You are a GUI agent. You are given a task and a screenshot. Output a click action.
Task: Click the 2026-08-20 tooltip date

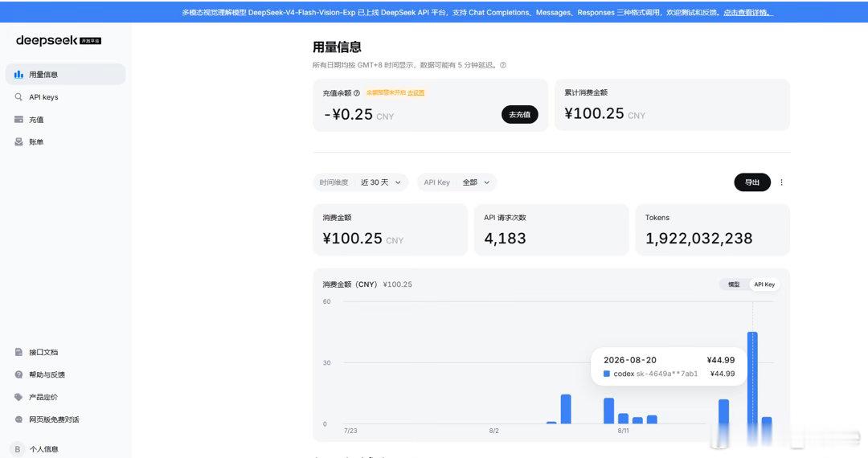[x=630, y=360]
